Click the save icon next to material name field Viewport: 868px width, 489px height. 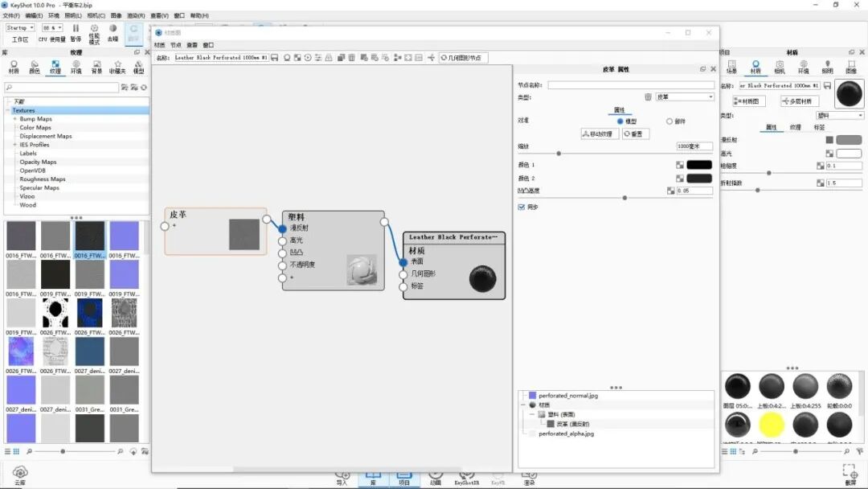[x=825, y=85]
